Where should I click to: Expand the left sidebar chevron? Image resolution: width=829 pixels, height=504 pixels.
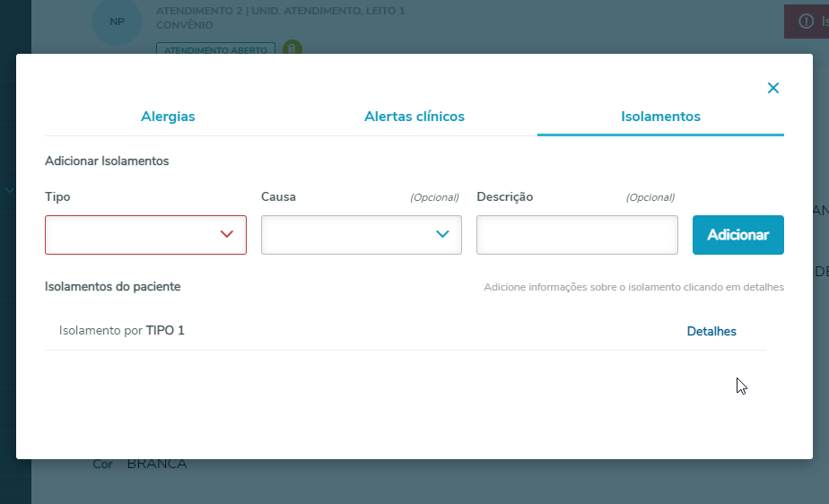pyautogui.click(x=10, y=190)
